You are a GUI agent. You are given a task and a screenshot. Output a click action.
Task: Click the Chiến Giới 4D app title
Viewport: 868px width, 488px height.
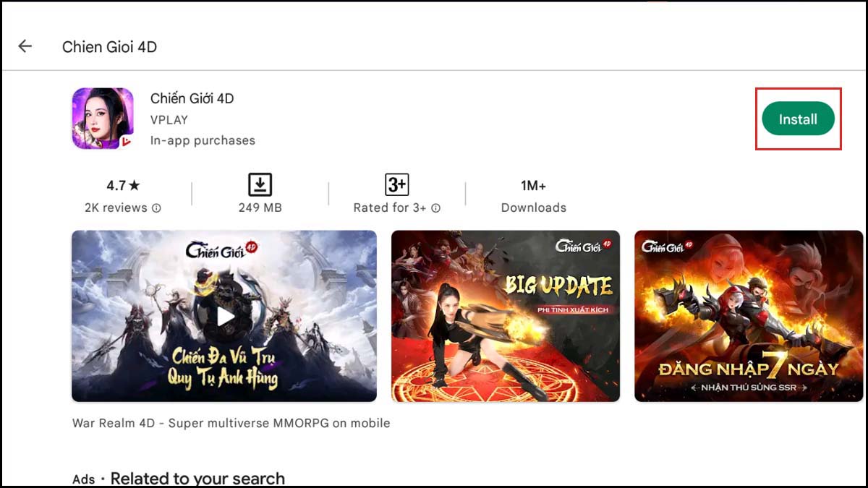(192, 98)
